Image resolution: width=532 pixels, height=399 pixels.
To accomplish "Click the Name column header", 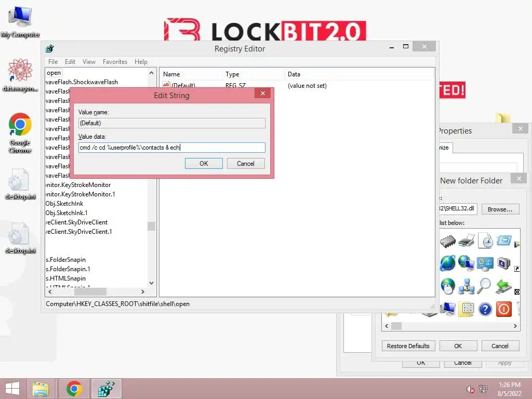I will pos(191,74).
